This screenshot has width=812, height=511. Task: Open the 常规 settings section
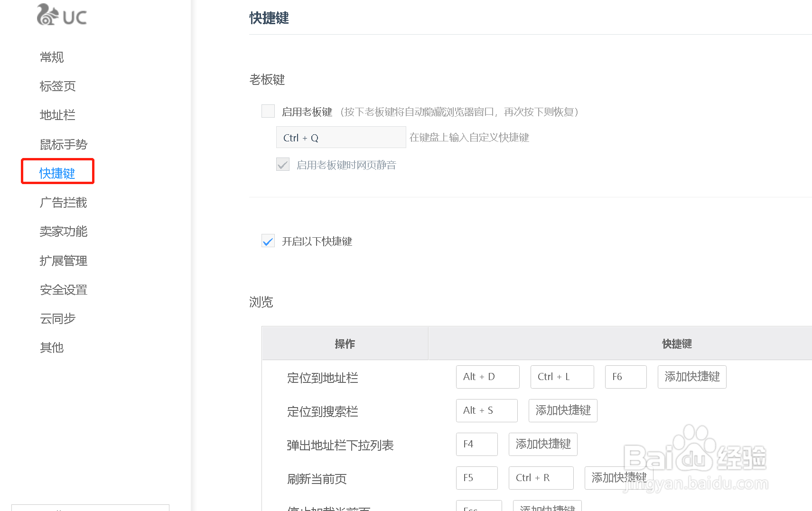[51, 57]
